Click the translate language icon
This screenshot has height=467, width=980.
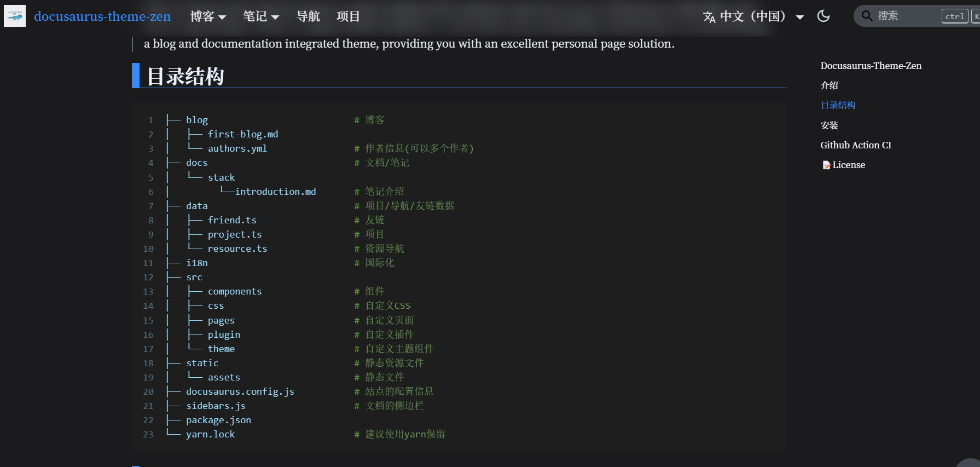(709, 17)
